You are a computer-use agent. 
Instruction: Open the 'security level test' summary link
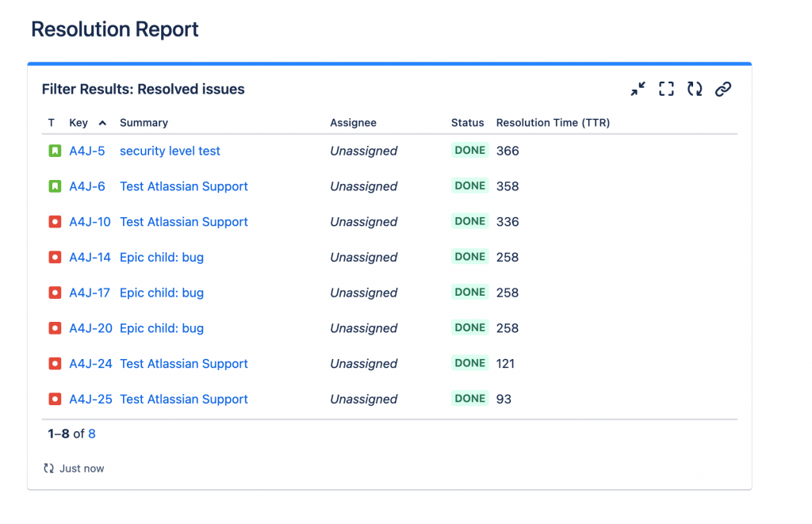point(170,151)
